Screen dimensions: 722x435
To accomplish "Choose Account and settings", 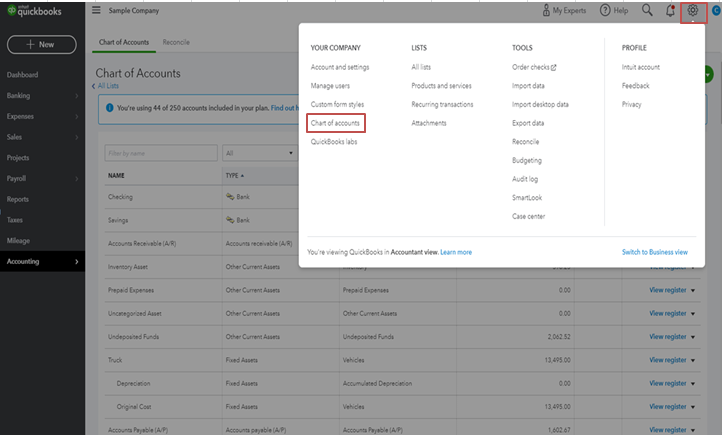I will tap(340, 67).
